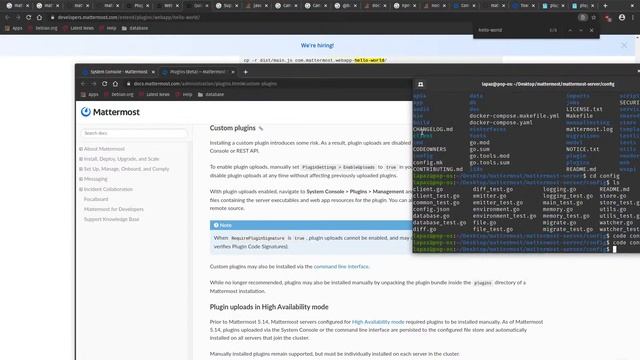The width and height of the screenshot is (640, 360).
Task: Close the 'Plugins (Beta) - Mattermost' tab
Action: [233, 72]
